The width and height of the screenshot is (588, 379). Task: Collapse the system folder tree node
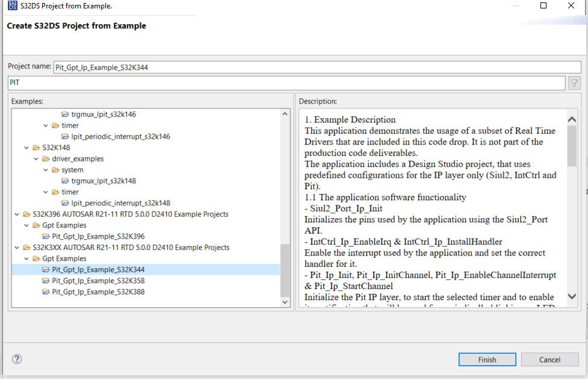45,169
